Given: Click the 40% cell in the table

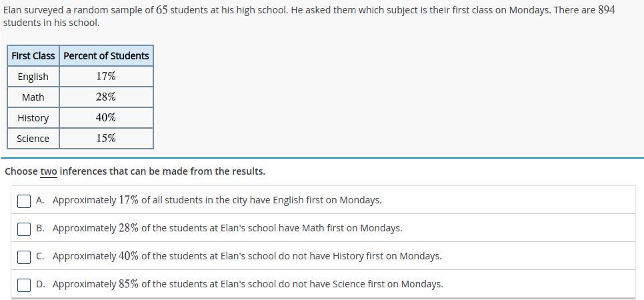Looking at the screenshot, I should 107,118.
